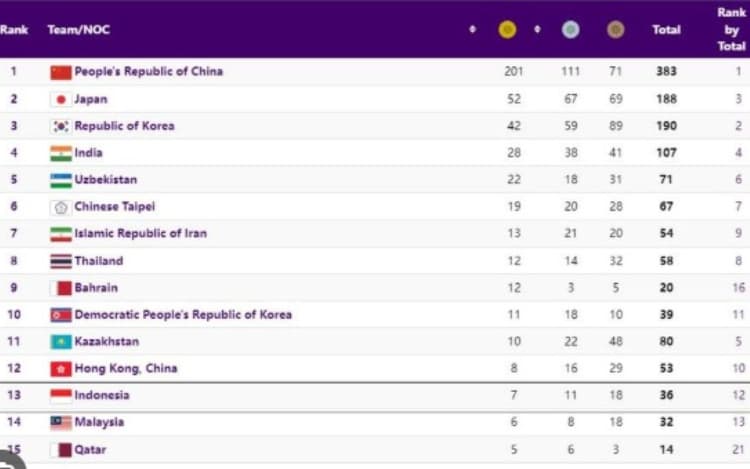
Task: Click the silver medal column icon
Action: coord(570,30)
